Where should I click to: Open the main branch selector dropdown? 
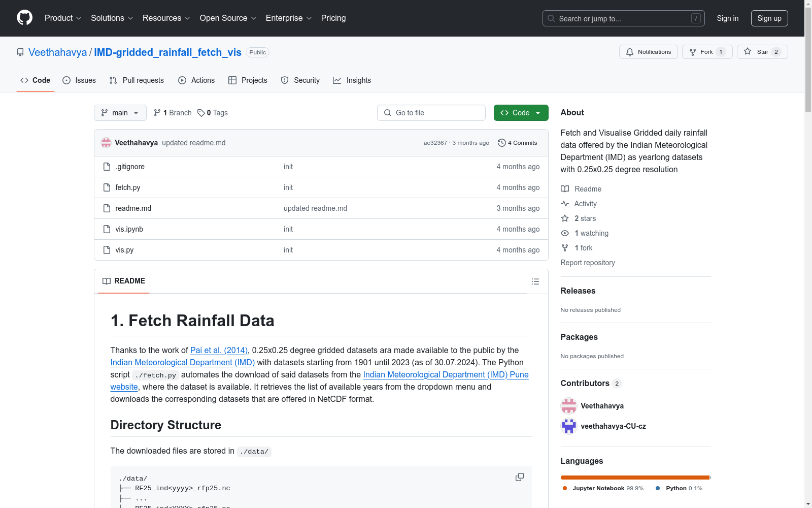point(120,113)
